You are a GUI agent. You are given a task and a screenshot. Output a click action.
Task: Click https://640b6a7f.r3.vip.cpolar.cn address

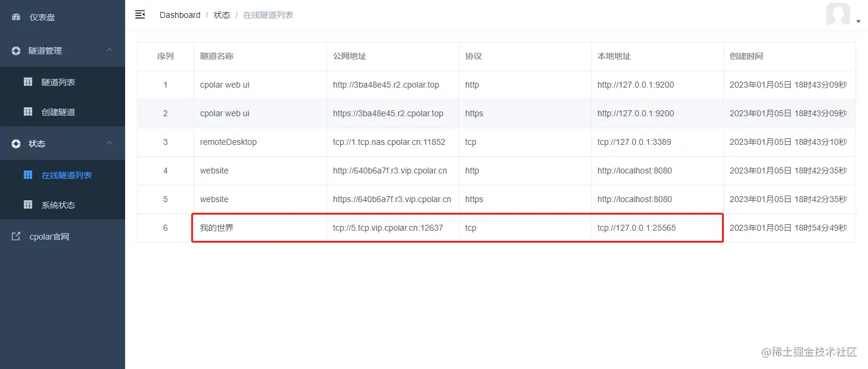tap(392, 199)
